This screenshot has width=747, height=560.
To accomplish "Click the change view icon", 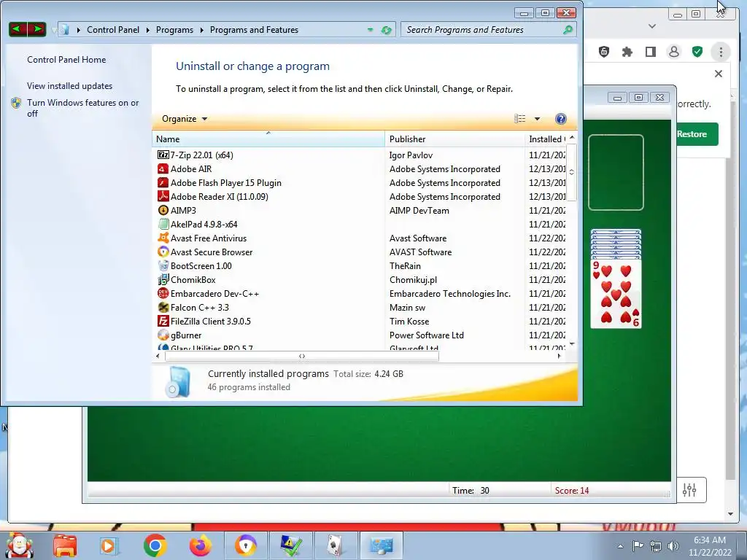I will [519, 119].
